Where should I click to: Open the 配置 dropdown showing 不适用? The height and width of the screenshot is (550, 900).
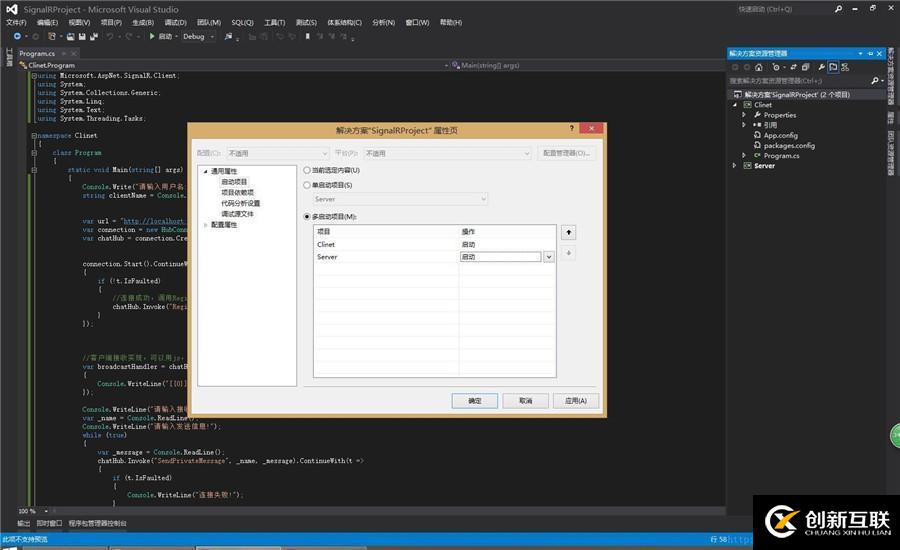pyautogui.click(x=277, y=153)
